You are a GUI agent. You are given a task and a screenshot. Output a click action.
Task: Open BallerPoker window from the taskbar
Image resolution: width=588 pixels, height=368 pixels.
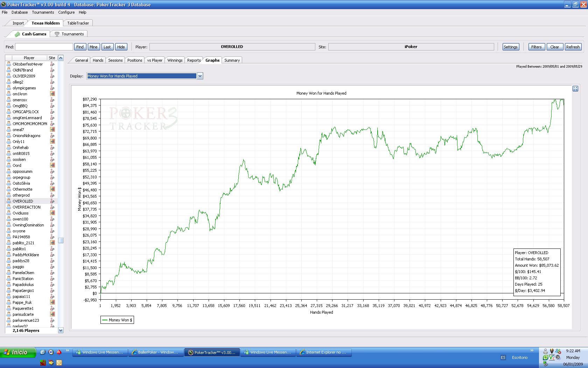[x=156, y=352]
